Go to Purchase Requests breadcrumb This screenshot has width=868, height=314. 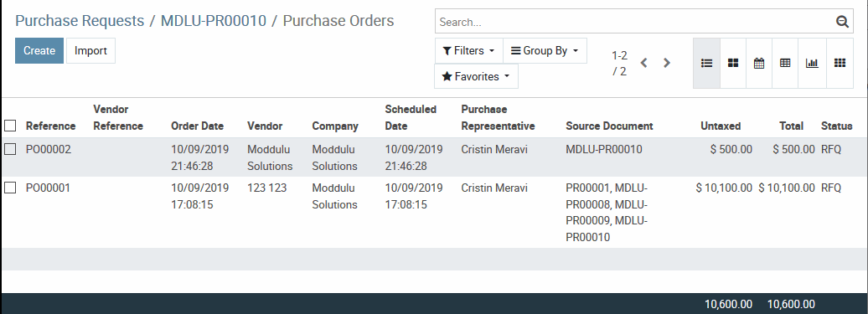80,21
